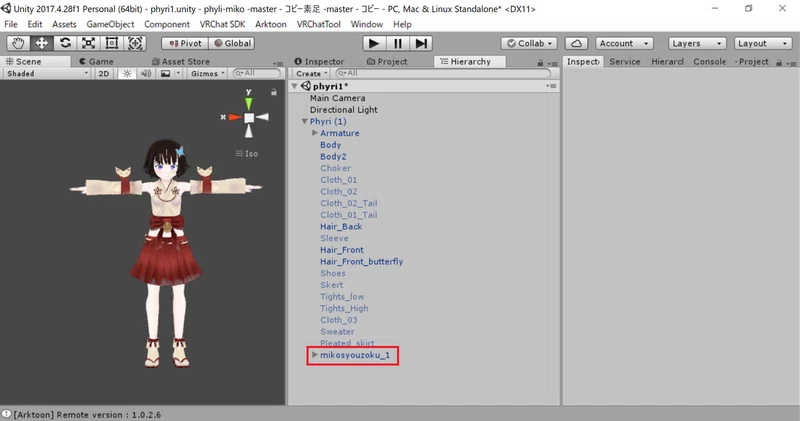Select the Body2 object
Viewport: 800px width, 421px height.
(333, 156)
